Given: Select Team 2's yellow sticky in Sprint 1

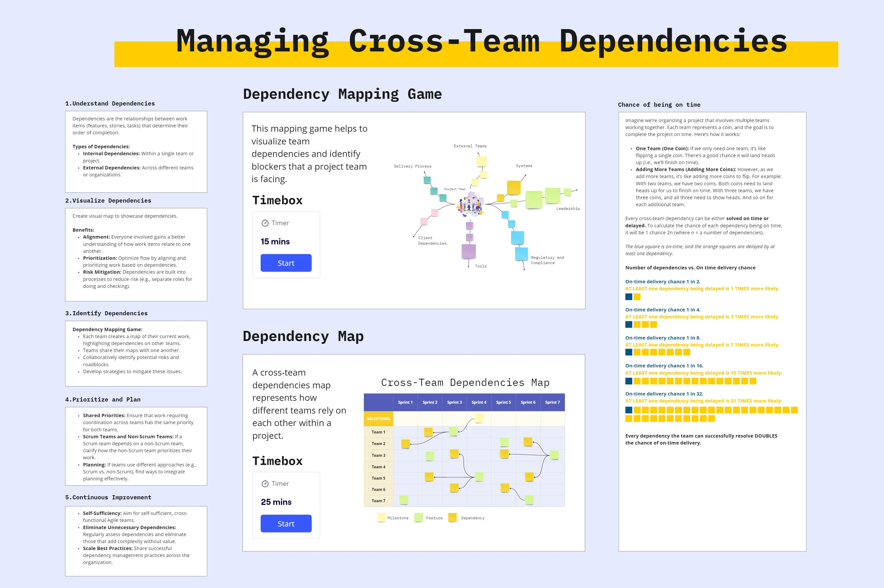Looking at the screenshot, I should (406, 444).
